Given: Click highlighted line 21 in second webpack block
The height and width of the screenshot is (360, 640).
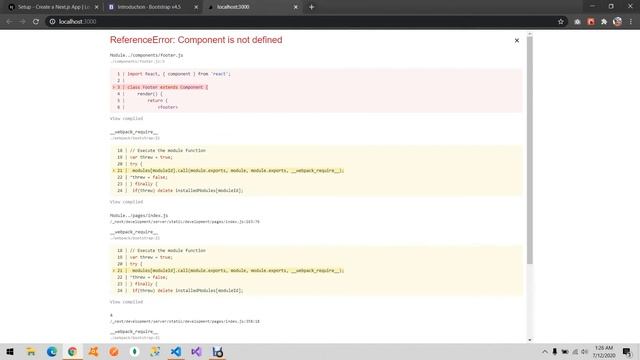Looking at the screenshot, I should click(x=228, y=271).
